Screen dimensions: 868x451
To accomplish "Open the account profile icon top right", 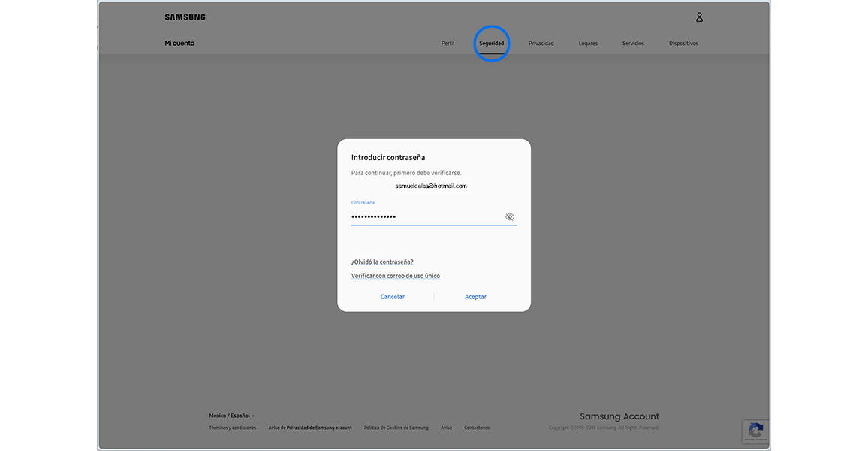I will click(x=699, y=17).
